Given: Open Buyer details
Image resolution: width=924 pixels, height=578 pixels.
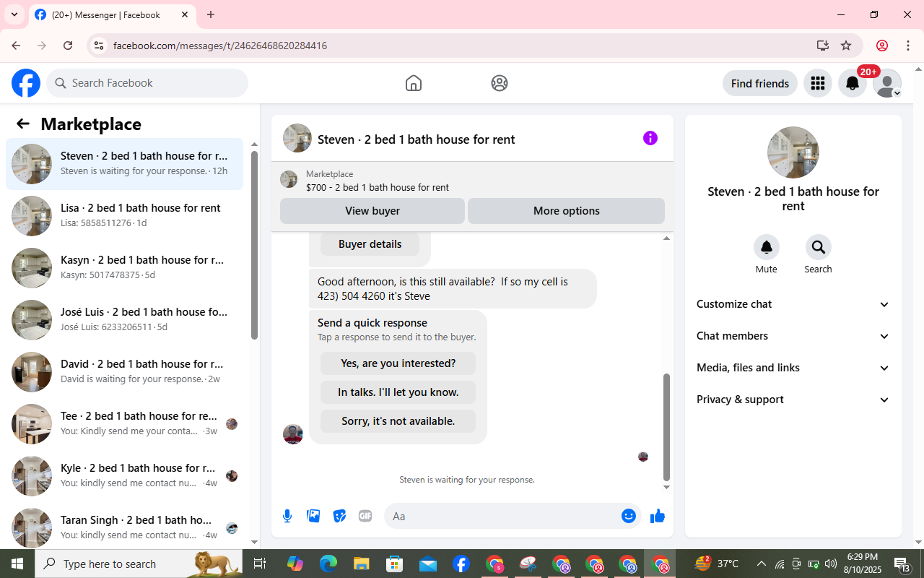Looking at the screenshot, I should 370,244.
